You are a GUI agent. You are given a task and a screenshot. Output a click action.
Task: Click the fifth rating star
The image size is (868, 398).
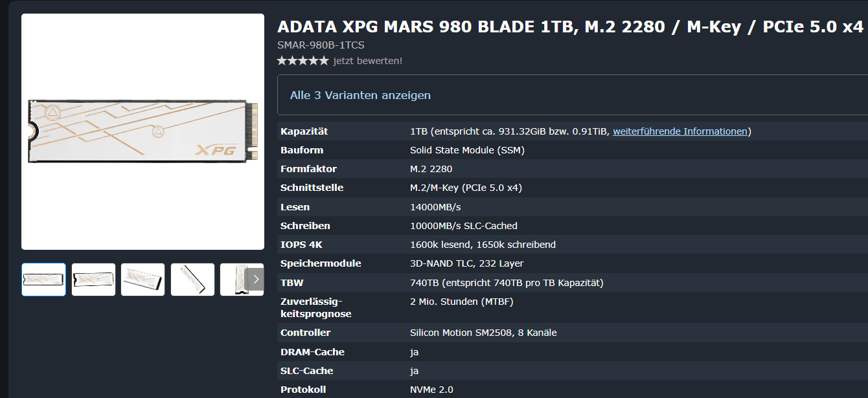pyautogui.click(x=324, y=61)
